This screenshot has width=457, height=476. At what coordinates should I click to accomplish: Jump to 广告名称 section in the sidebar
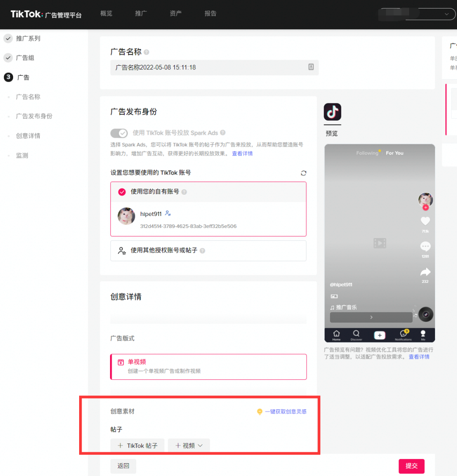(x=28, y=97)
